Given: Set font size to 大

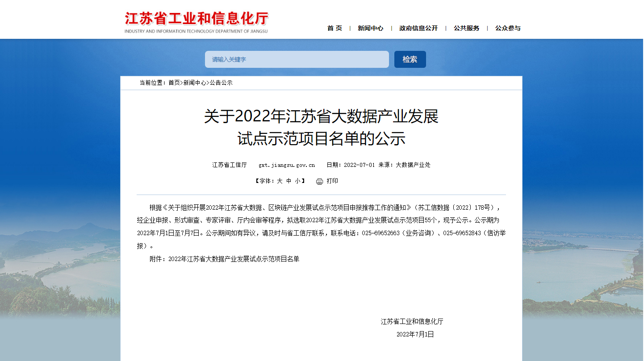Looking at the screenshot, I should click(x=280, y=181).
